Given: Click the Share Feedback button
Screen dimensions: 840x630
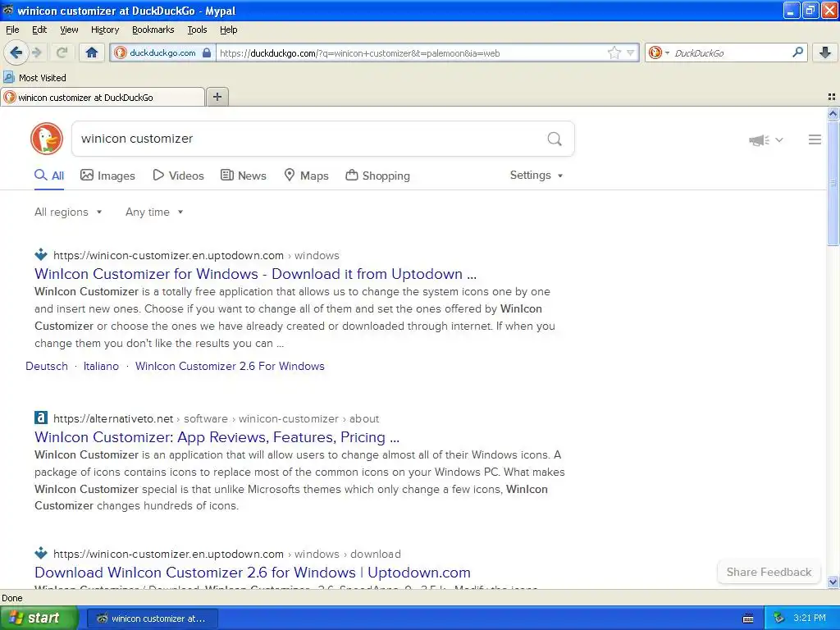Looking at the screenshot, I should [769, 572].
